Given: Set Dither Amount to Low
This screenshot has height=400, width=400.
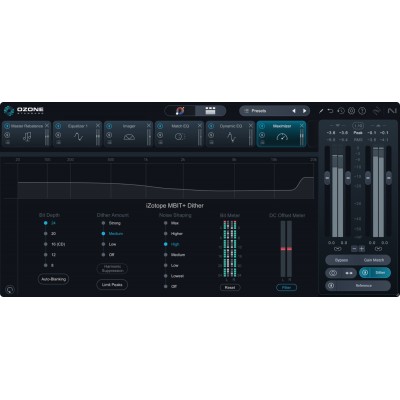Looking at the screenshot, I should pyautogui.click(x=109, y=244).
